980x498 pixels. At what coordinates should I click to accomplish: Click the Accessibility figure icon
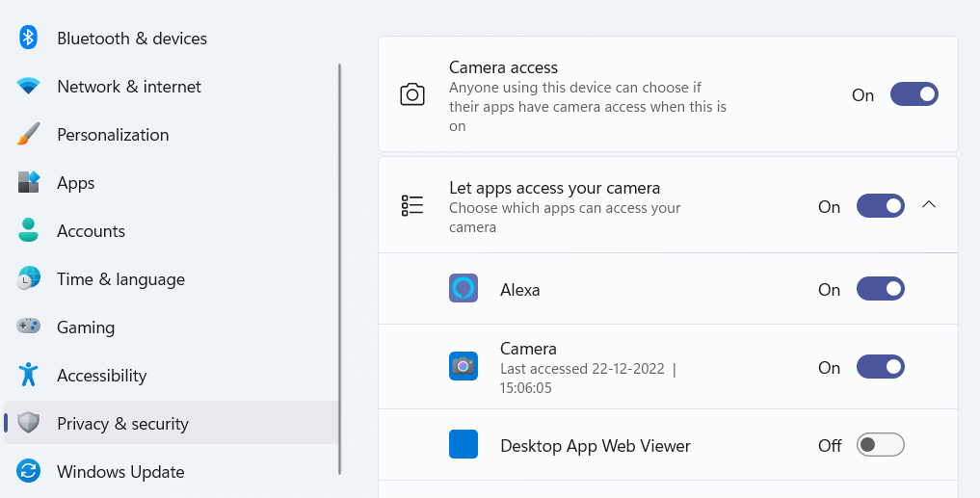[28, 375]
